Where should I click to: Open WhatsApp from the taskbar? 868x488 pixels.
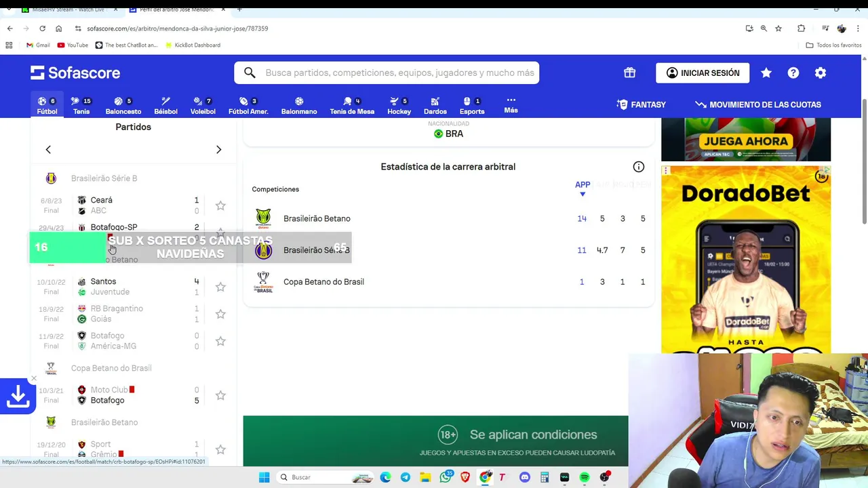click(446, 477)
